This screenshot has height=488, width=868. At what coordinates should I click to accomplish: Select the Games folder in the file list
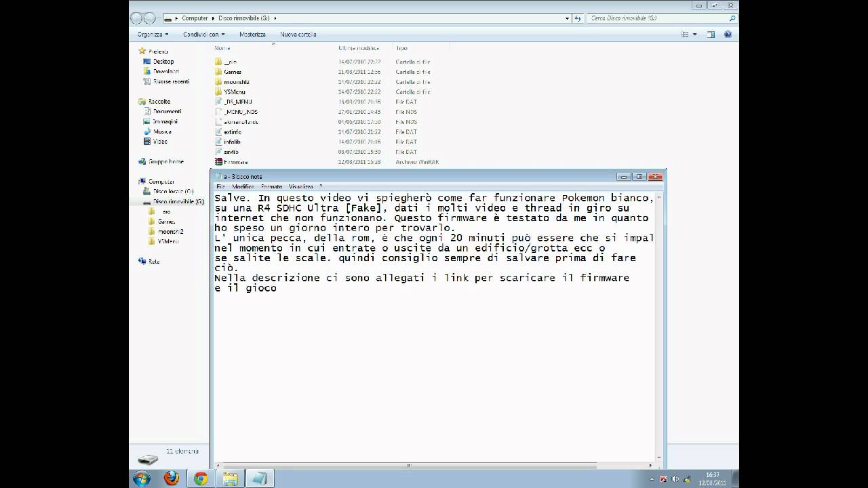click(x=233, y=72)
